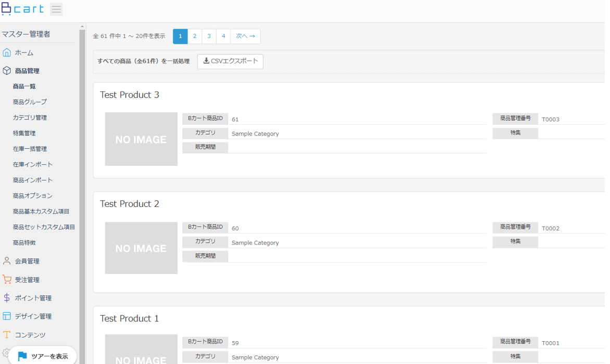Click sidebar scrollbar up arrow
610x364 pixels.
82,27
